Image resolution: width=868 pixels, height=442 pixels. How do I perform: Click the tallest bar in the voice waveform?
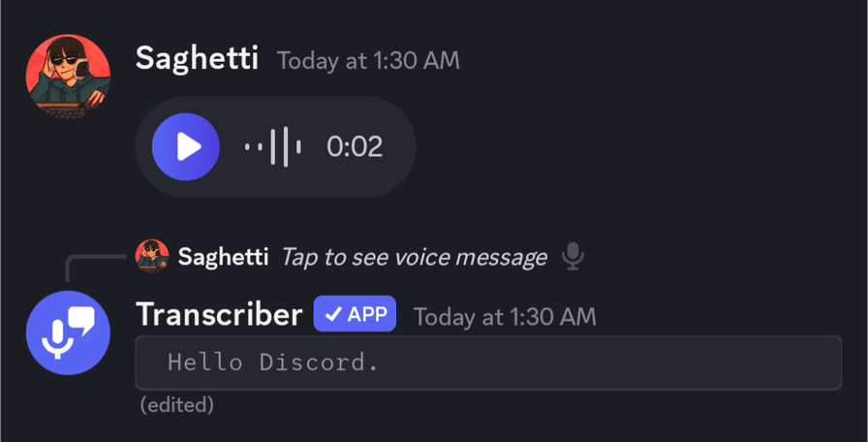[x=286, y=146]
